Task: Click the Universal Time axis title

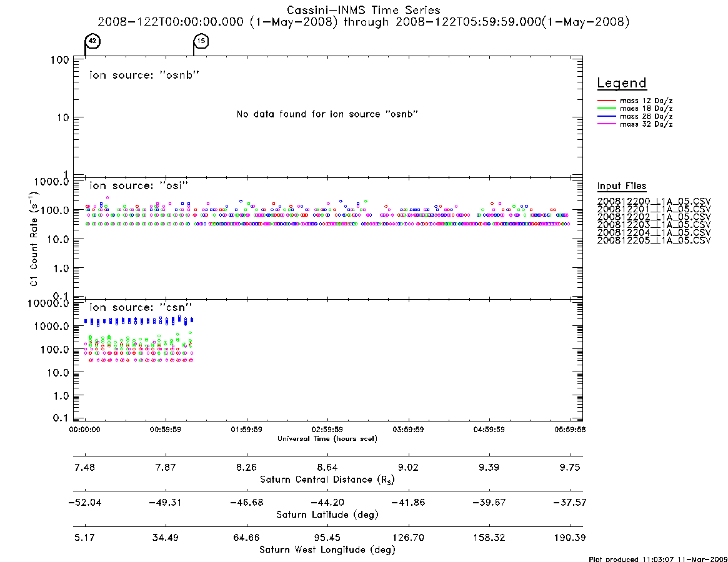Action: 327,438
